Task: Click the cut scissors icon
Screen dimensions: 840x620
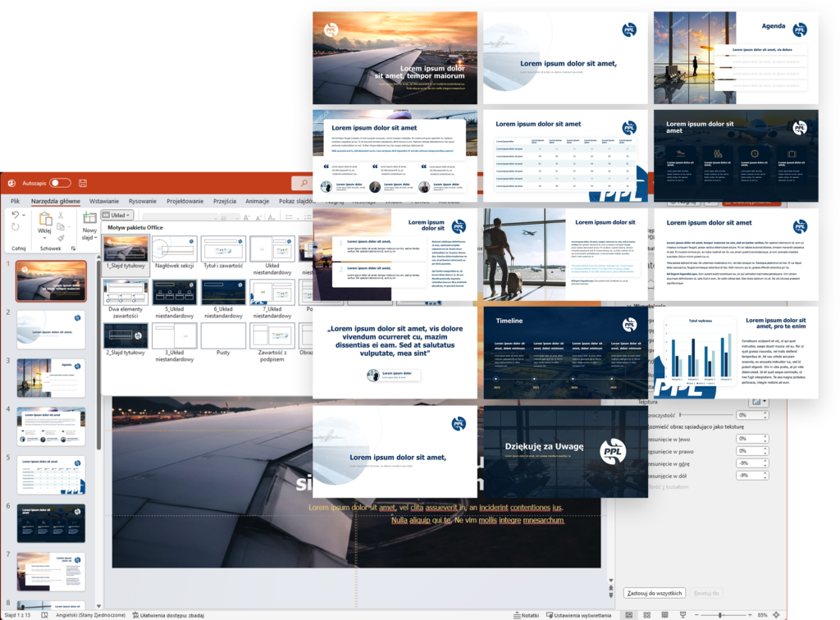Action: point(61,215)
